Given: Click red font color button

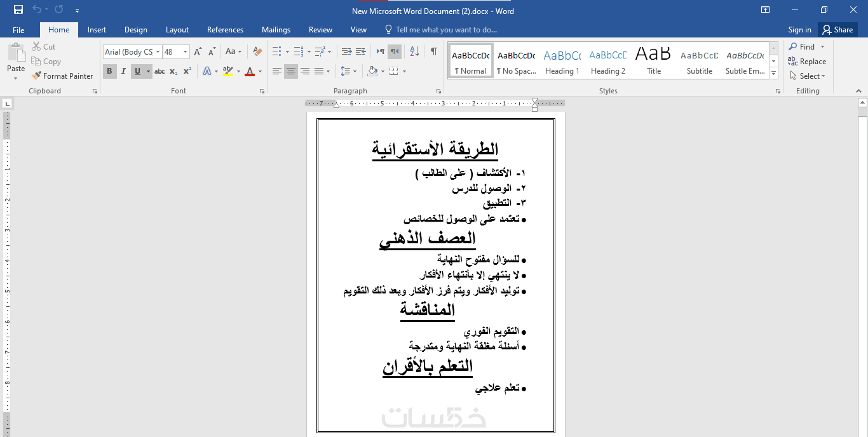Looking at the screenshot, I should tap(250, 71).
